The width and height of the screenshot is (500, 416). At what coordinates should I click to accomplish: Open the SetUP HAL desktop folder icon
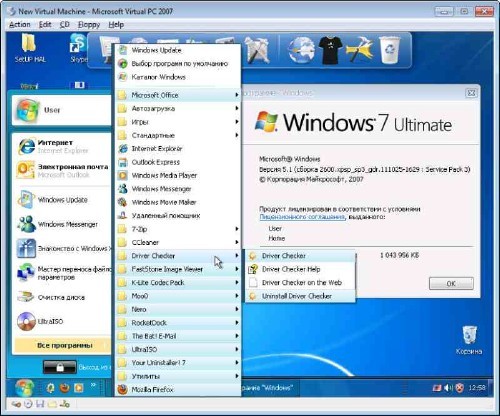coord(29,43)
